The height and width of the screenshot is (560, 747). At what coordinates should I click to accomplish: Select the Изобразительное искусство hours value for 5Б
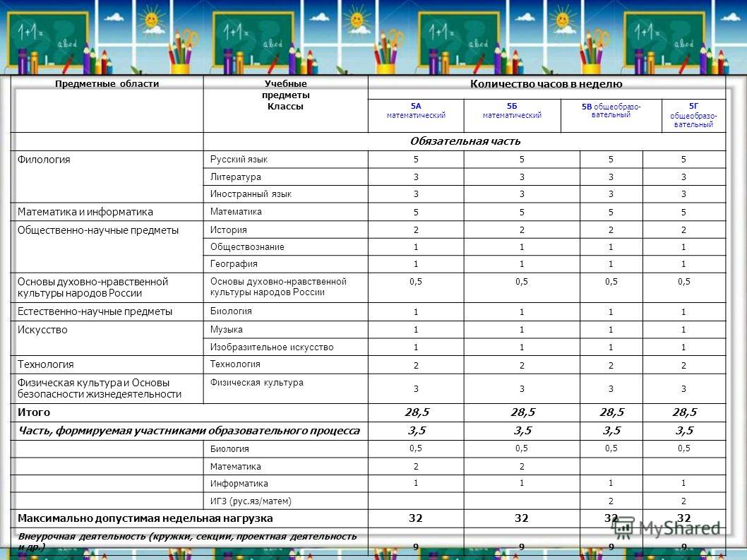point(522,347)
